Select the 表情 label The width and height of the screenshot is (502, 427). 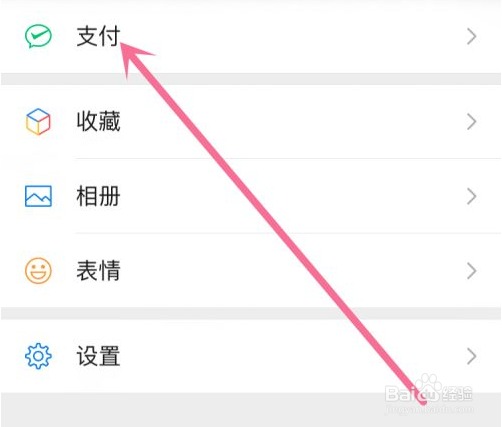[x=98, y=271]
